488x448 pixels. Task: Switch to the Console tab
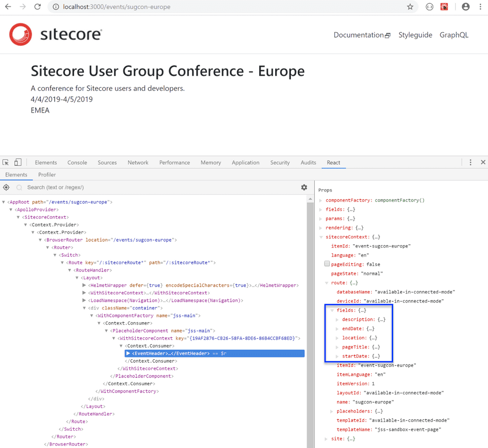[77, 162]
